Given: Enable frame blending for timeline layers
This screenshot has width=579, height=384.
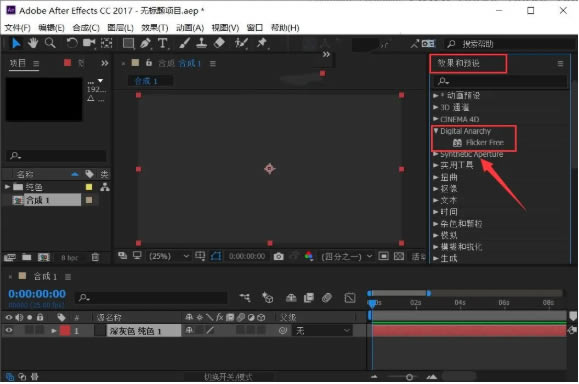Looking at the screenshot, I should click(x=309, y=298).
